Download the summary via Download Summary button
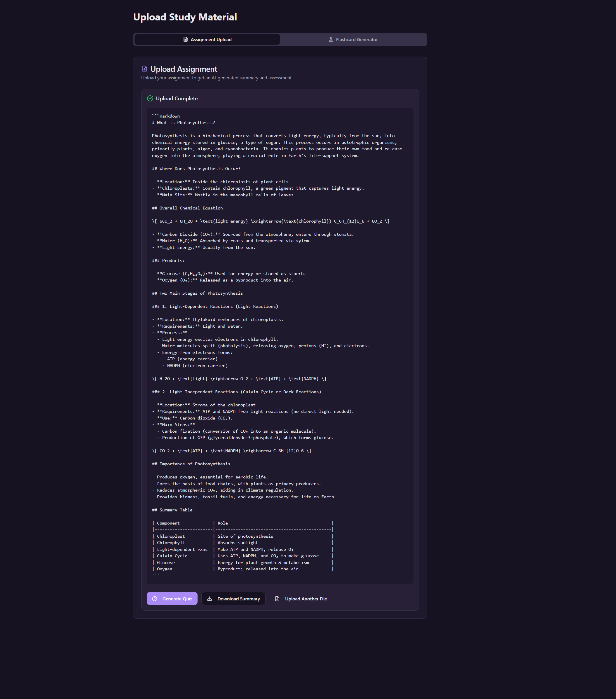 [x=233, y=598]
